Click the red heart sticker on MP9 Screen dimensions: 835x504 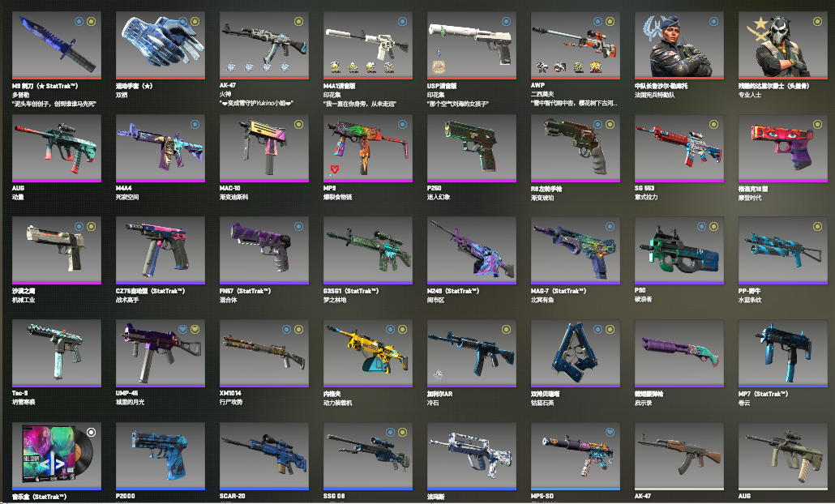(x=335, y=170)
